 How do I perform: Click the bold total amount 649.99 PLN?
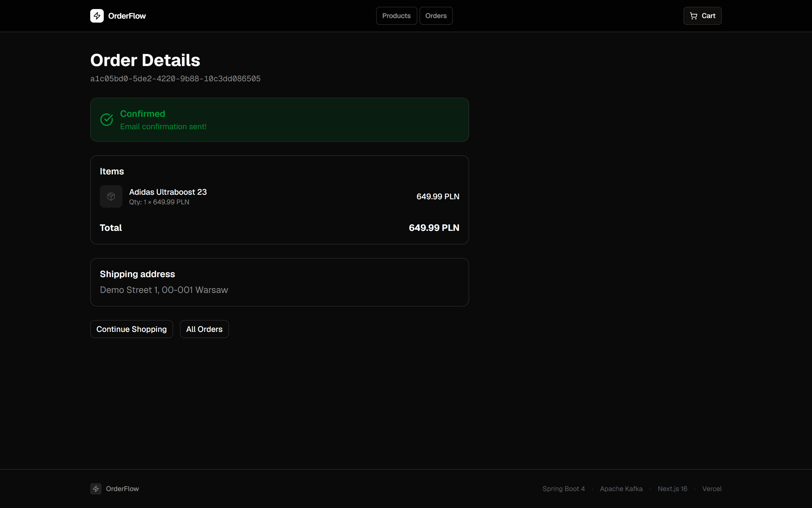tap(434, 228)
